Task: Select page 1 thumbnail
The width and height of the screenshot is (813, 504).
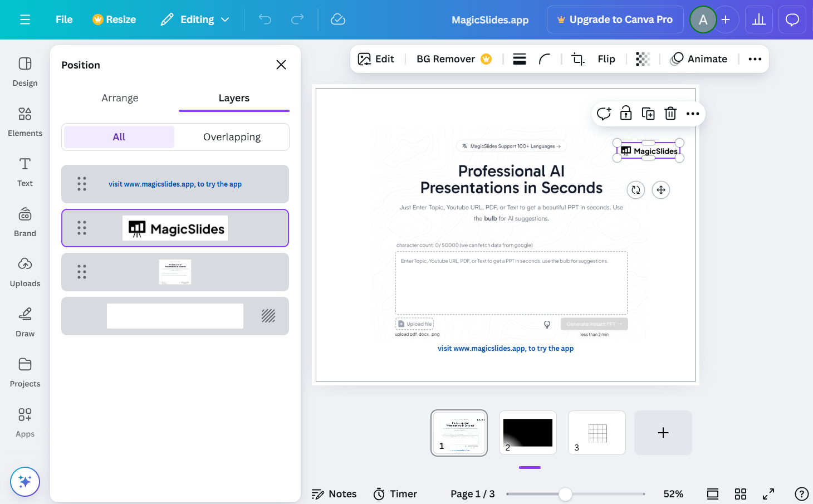Action: (x=459, y=433)
